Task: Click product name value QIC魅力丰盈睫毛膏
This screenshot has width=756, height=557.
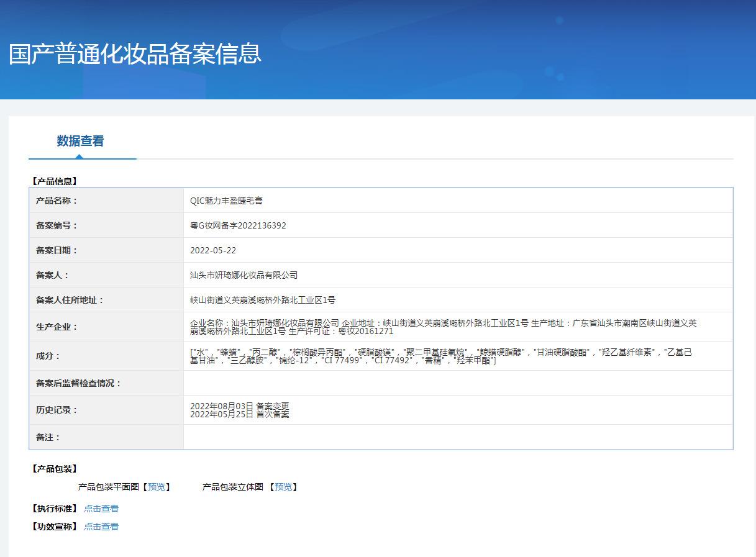Action: [x=227, y=201]
